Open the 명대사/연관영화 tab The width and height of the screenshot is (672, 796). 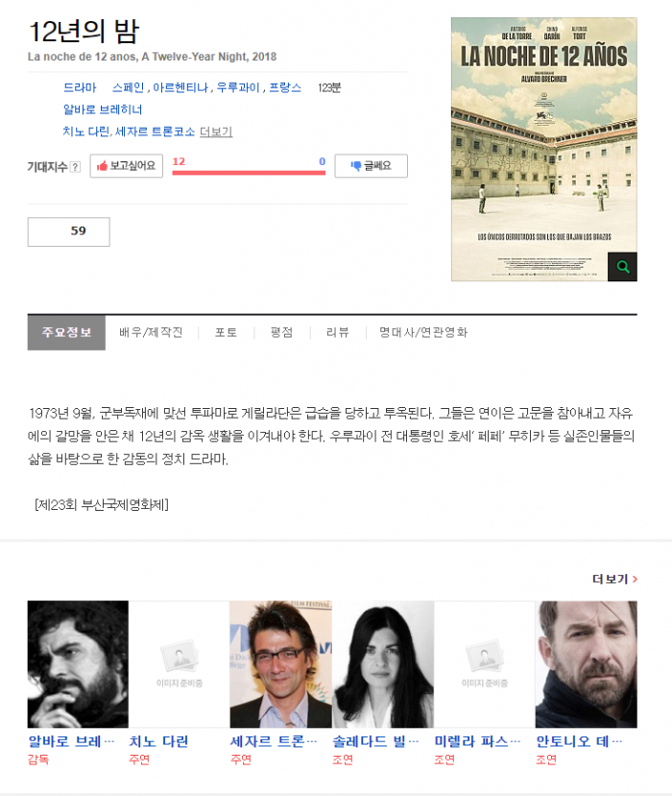pyautogui.click(x=423, y=332)
